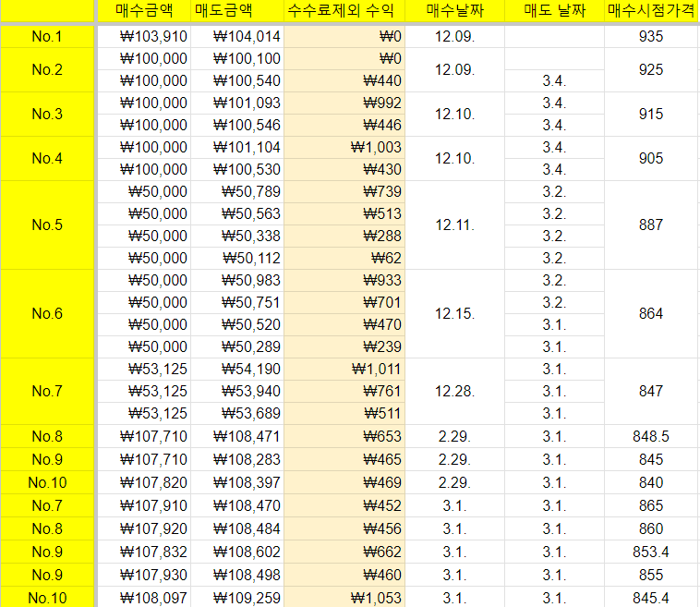The width and height of the screenshot is (700, 607).
Task: Click the profit cell ₩653
Action: tap(344, 436)
